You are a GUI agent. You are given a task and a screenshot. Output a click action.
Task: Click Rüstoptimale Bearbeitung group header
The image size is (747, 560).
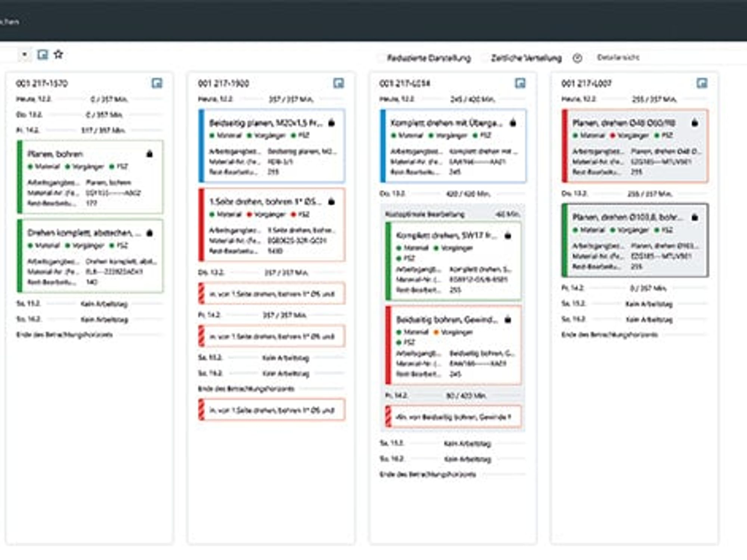(453, 214)
